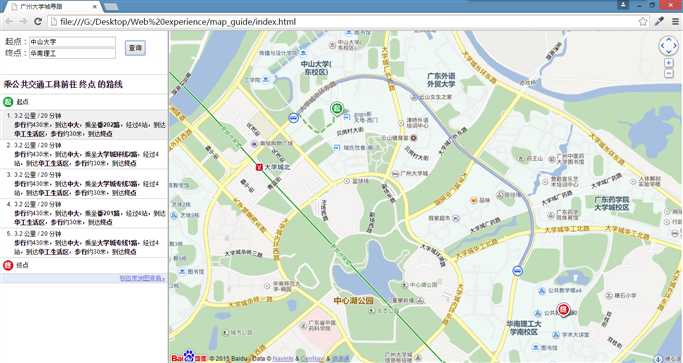The height and width of the screenshot is (363, 683).
Task: Zoom in the map with the plus button
Action: (669, 63)
